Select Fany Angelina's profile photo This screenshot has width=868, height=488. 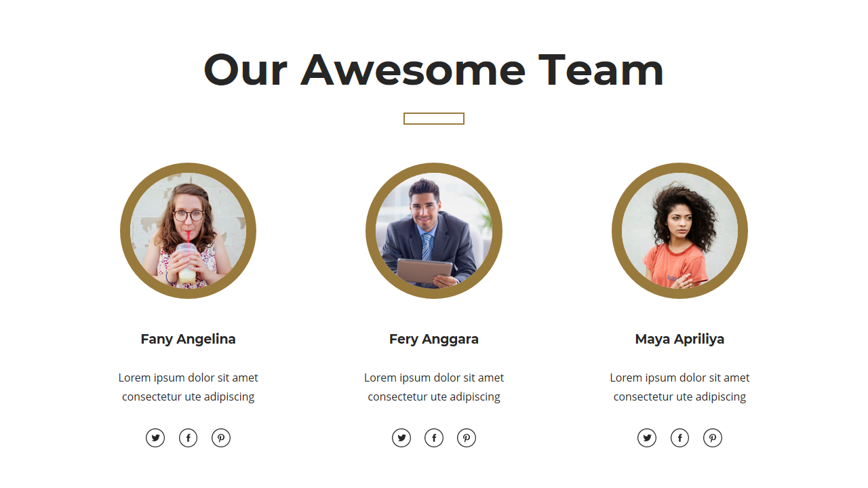point(188,230)
